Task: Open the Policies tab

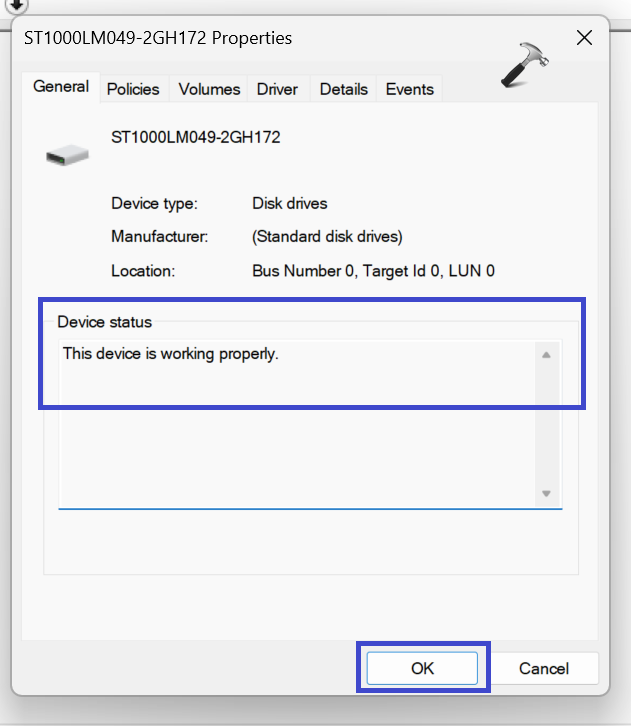Action: pos(133,89)
